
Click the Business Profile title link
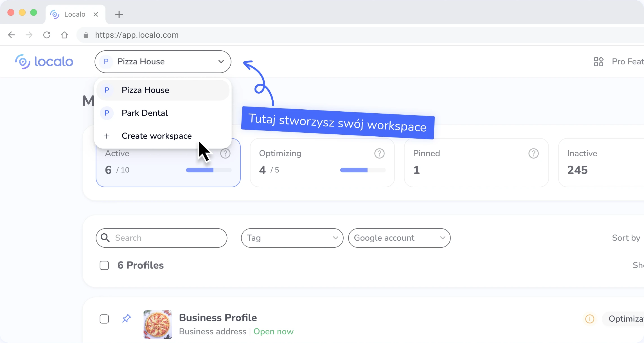[218, 318]
